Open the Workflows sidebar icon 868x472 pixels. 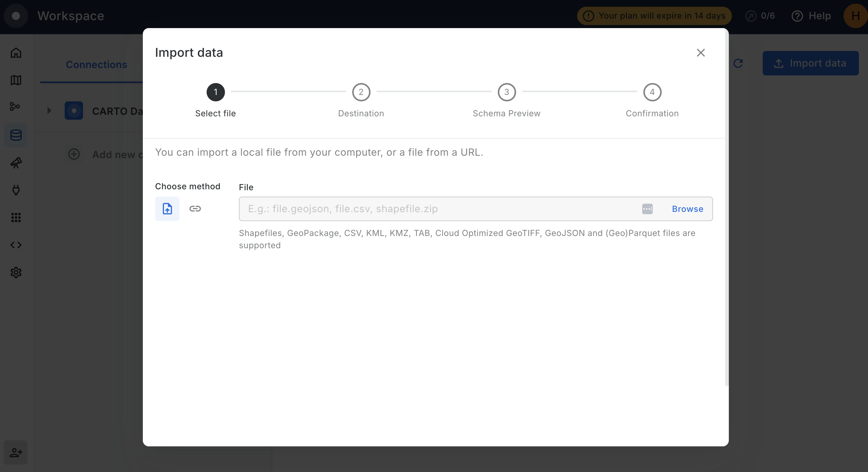point(16,107)
